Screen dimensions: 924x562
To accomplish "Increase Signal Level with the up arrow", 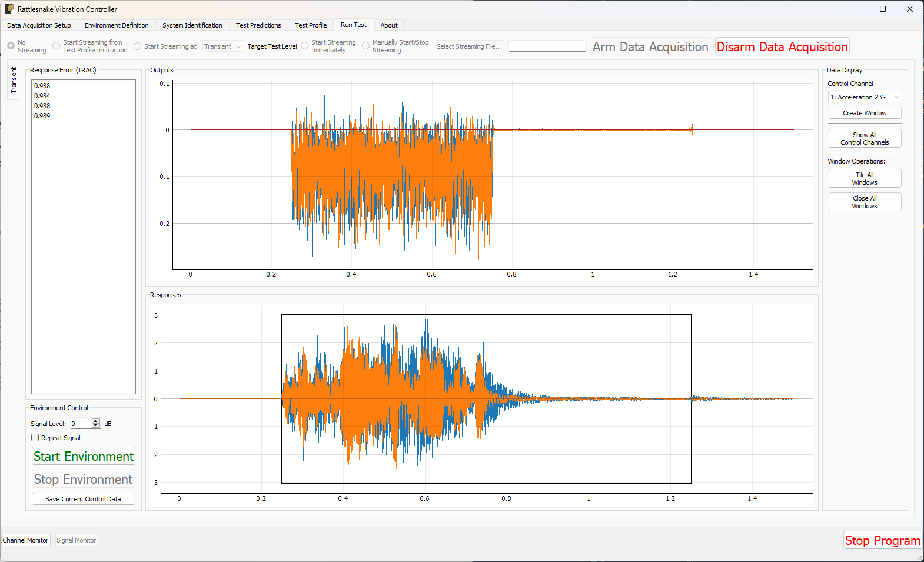I will pos(96,421).
